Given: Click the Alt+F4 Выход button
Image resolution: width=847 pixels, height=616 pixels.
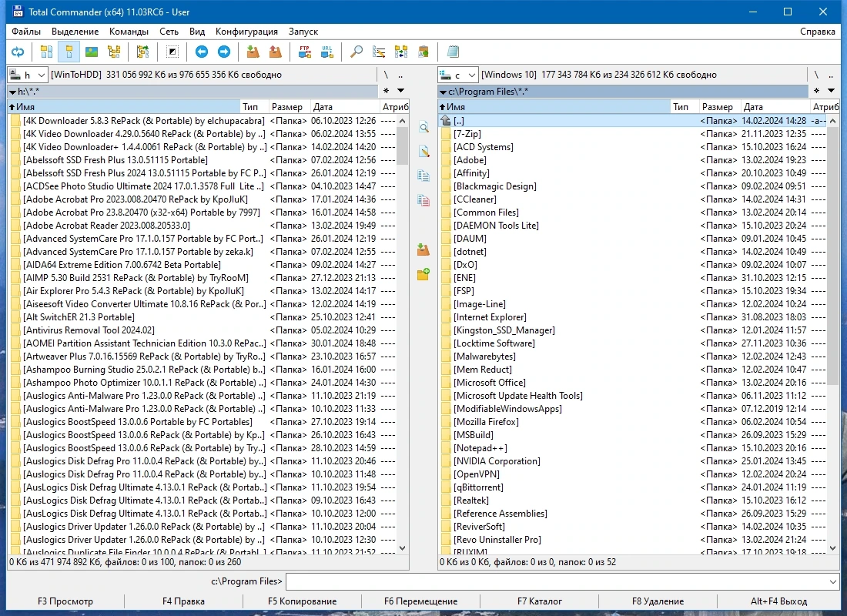Looking at the screenshot, I should point(778,601).
